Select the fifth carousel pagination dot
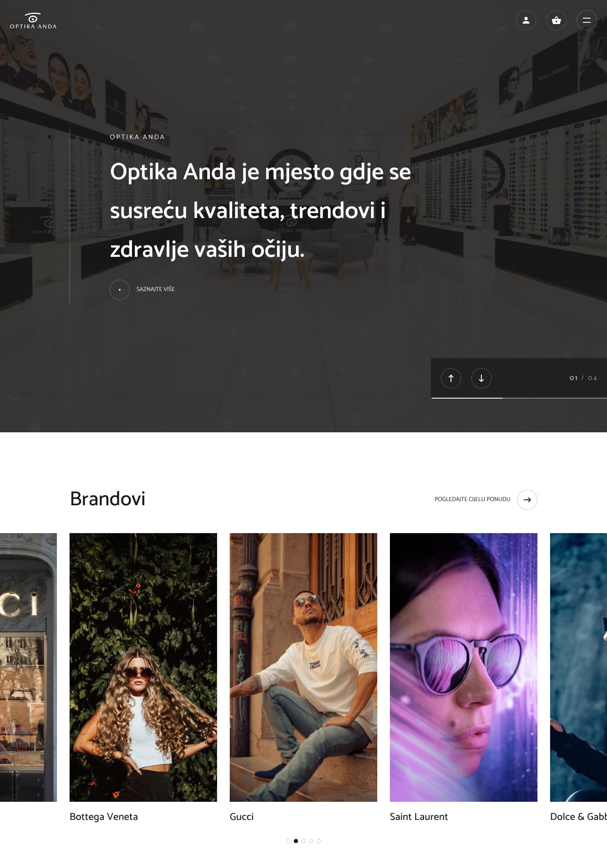 coord(319,841)
